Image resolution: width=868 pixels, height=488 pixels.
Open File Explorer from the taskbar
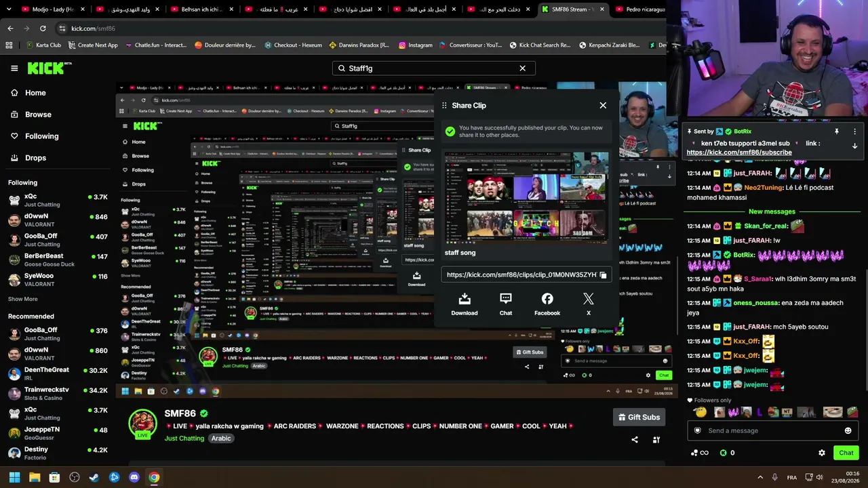(35, 477)
